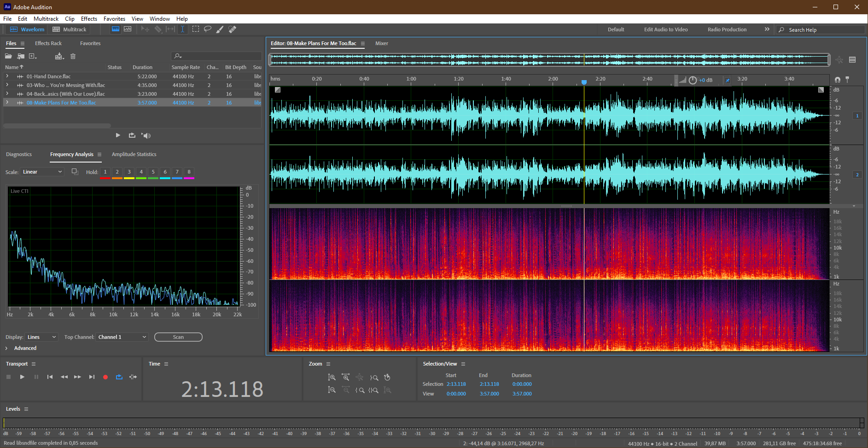868x448 pixels.
Task: Click Zoom Out Amplitude icon
Action: point(332,390)
